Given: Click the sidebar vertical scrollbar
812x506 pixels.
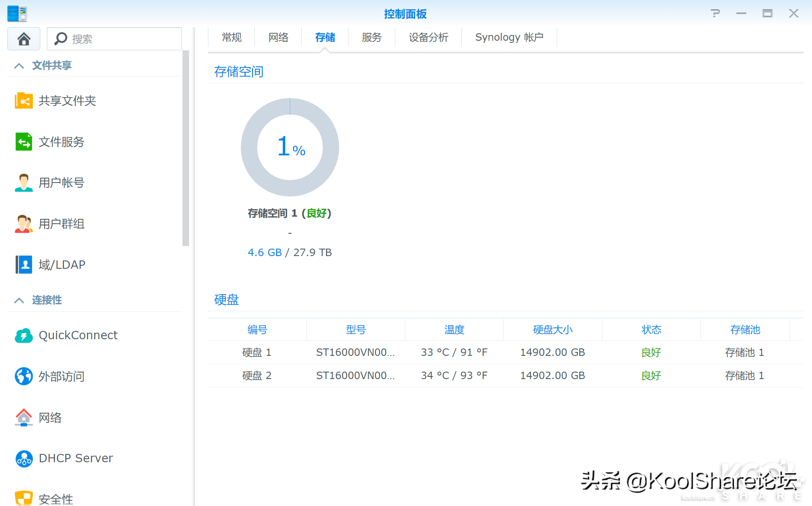Looking at the screenshot, I should coord(186,149).
